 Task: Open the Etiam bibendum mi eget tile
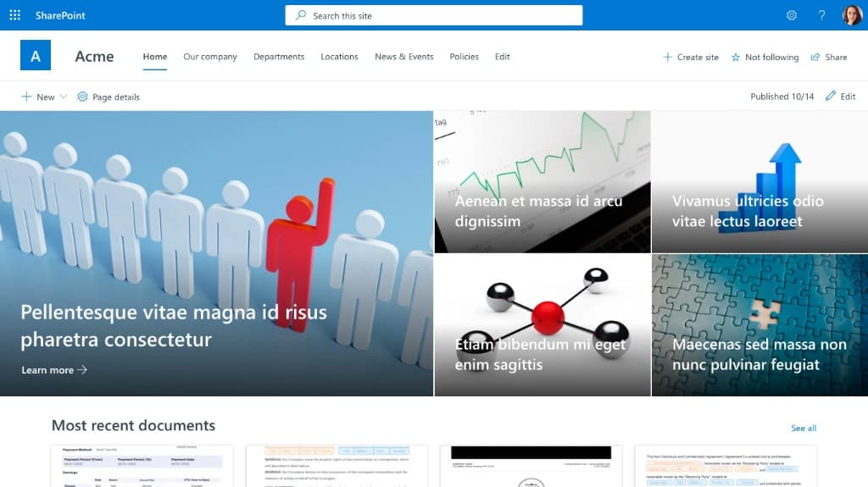pos(542,325)
